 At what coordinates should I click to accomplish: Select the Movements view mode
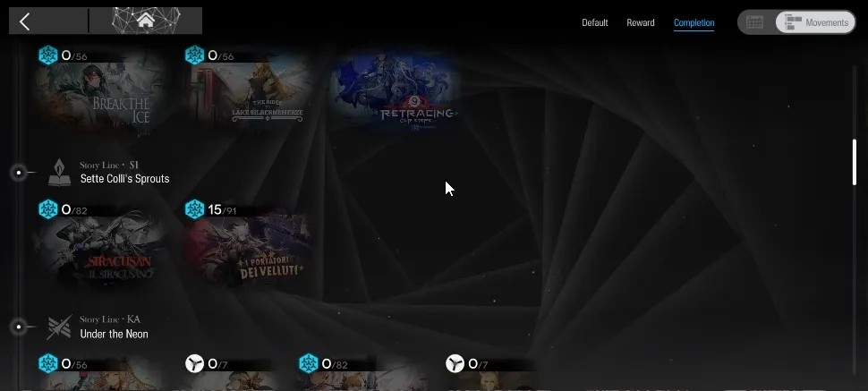815,22
